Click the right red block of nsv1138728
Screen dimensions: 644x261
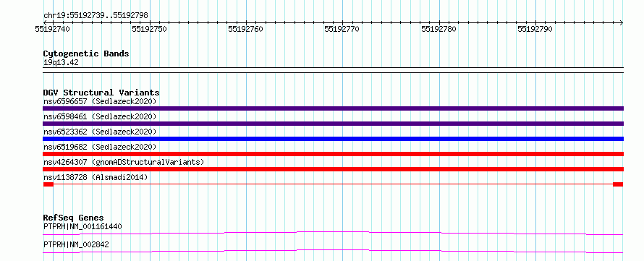[x=618, y=184]
